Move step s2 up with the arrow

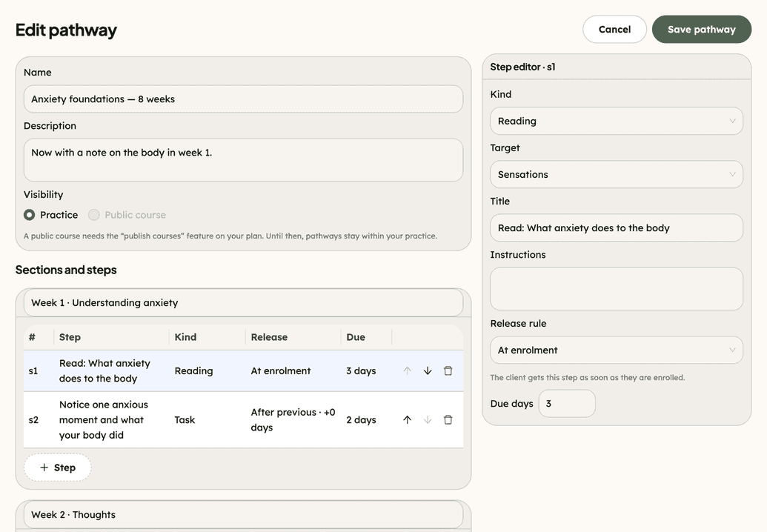[407, 419]
